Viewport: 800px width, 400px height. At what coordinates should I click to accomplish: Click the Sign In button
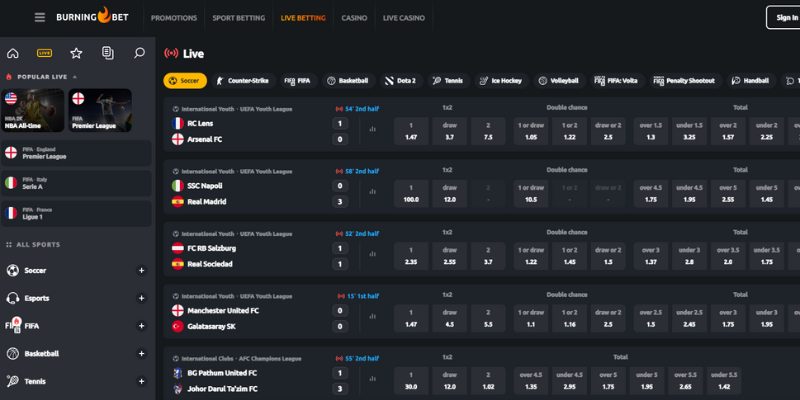coord(784,17)
